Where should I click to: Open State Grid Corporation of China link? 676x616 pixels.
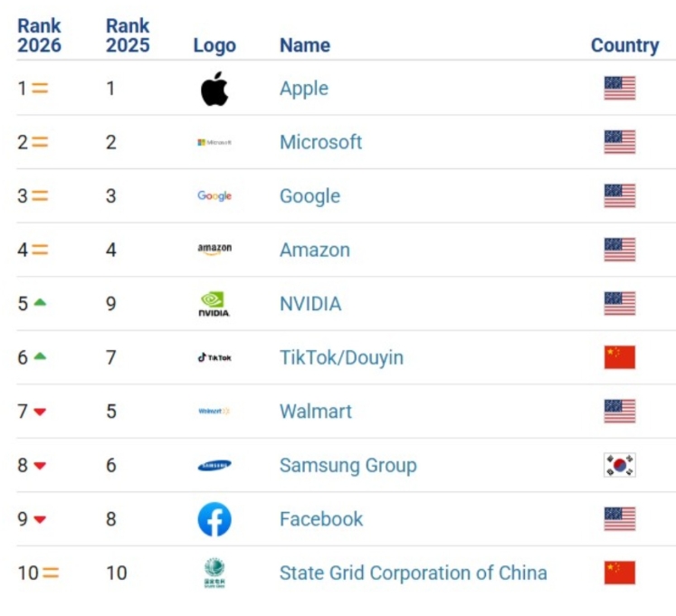click(413, 573)
